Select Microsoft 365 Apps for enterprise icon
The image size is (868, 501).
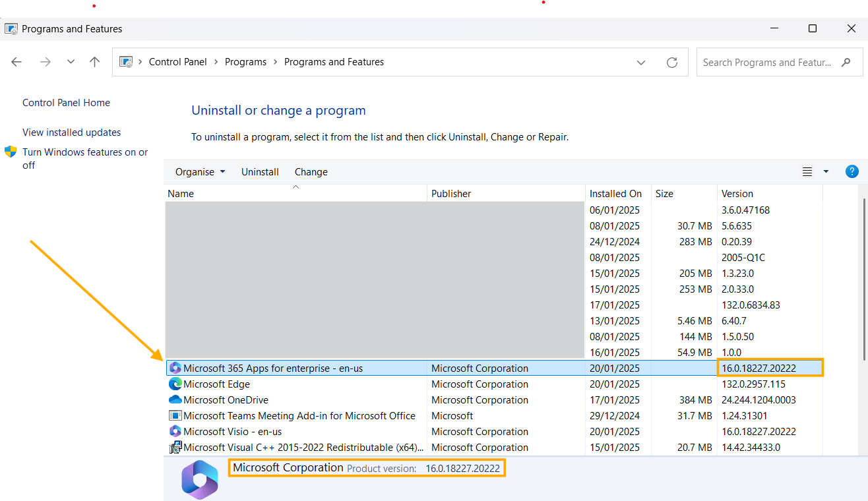pos(175,368)
